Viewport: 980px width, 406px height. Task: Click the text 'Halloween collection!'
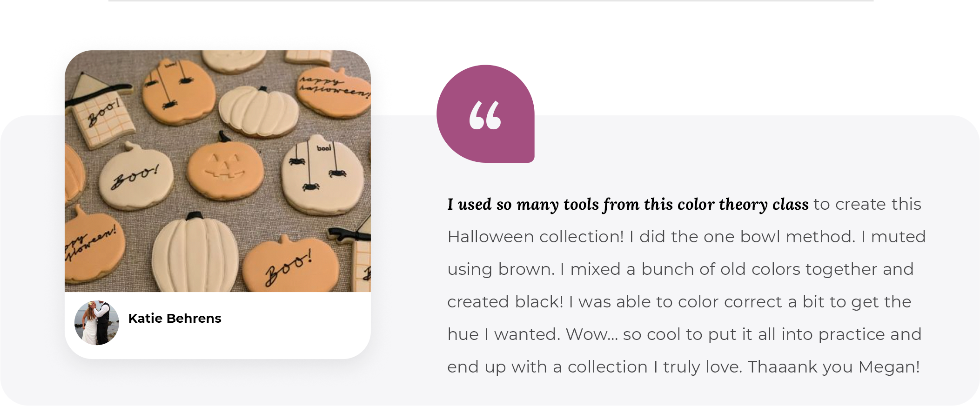(x=536, y=237)
